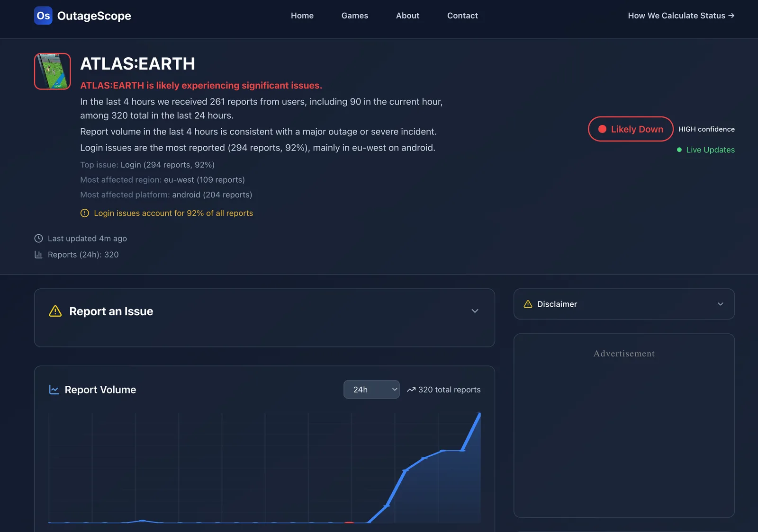
Task: Click the Disclaimer heading text
Action: (x=557, y=304)
